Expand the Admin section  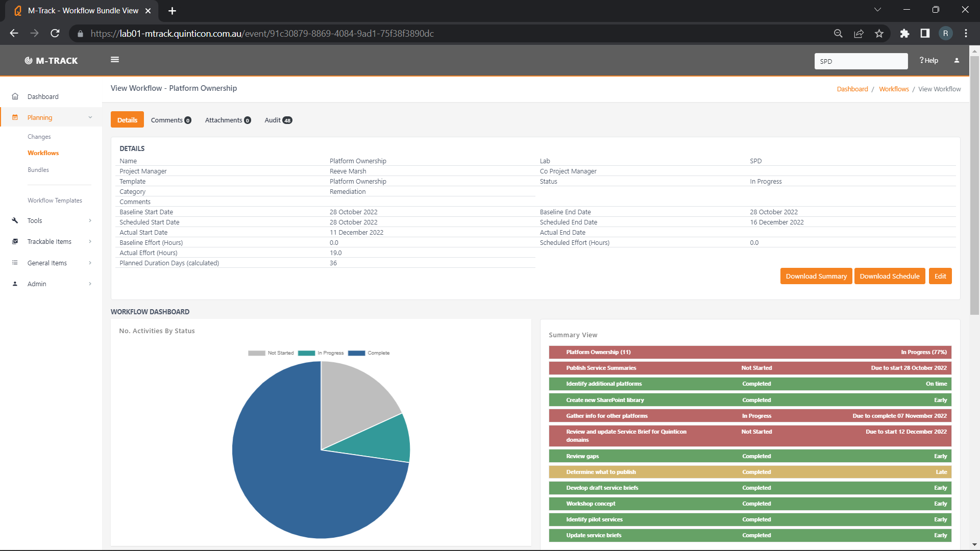(x=90, y=284)
